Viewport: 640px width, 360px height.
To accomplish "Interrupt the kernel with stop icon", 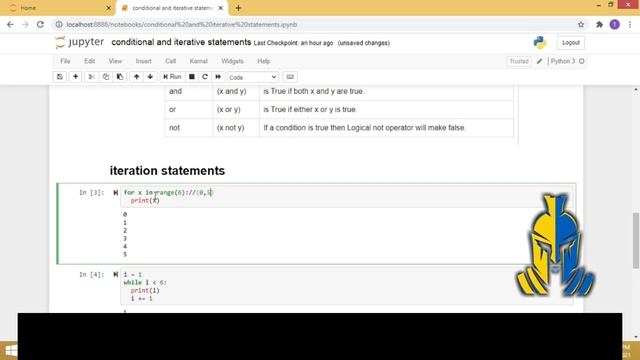I will coord(191,77).
